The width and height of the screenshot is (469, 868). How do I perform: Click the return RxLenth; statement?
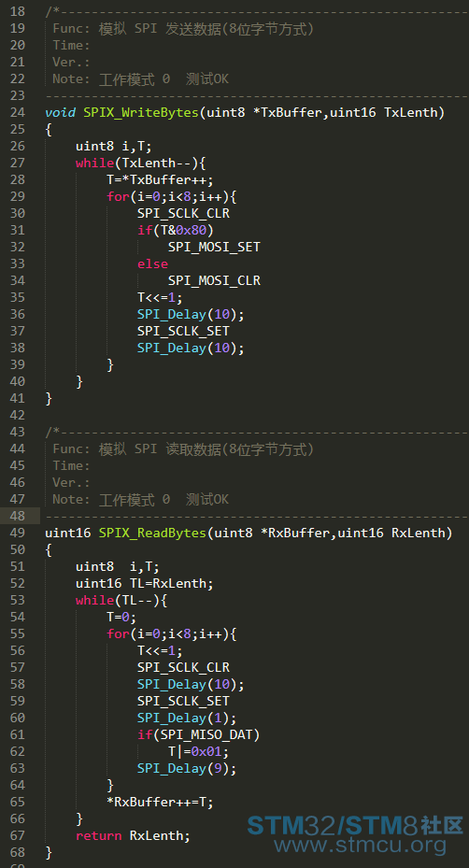tap(133, 835)
